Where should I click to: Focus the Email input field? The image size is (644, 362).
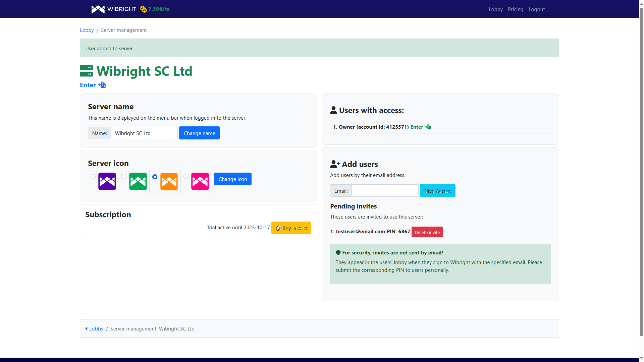385,191
